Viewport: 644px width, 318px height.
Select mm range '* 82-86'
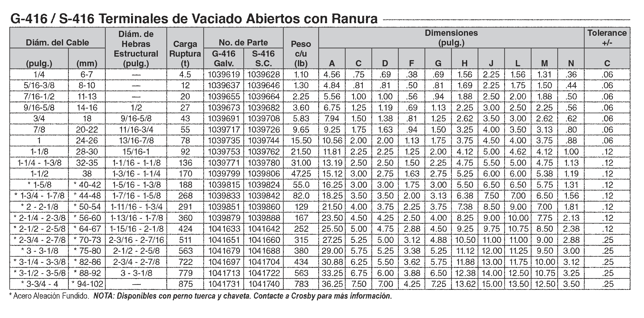(x=87, y=262)
